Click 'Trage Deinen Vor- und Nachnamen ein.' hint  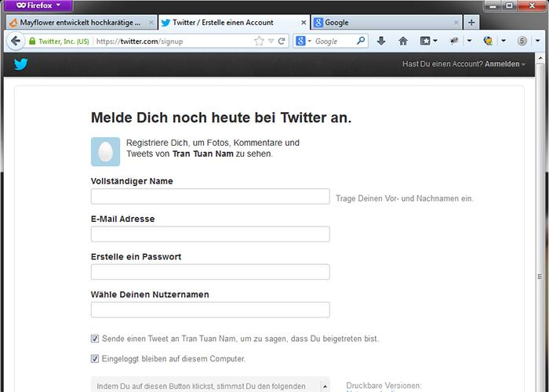tap(405, 198)
